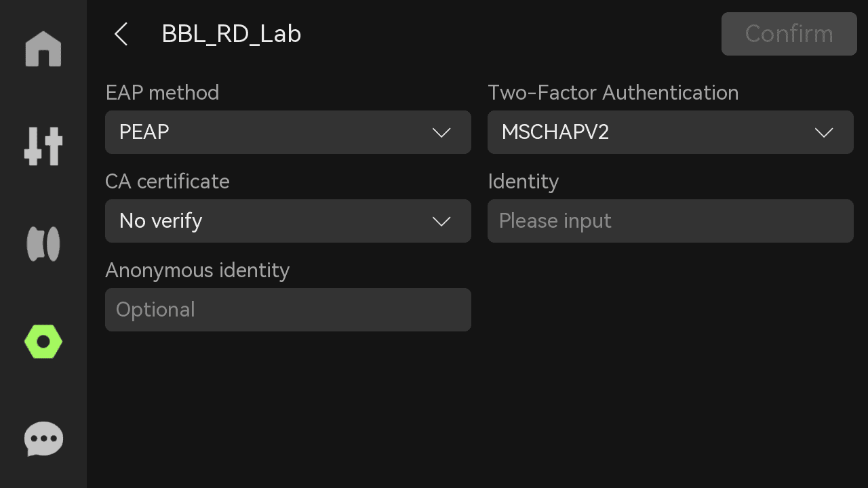The width and height of the screenshot is (868, 488).
Task: Click the EAP method label
Action: click(x=162, y=93)
